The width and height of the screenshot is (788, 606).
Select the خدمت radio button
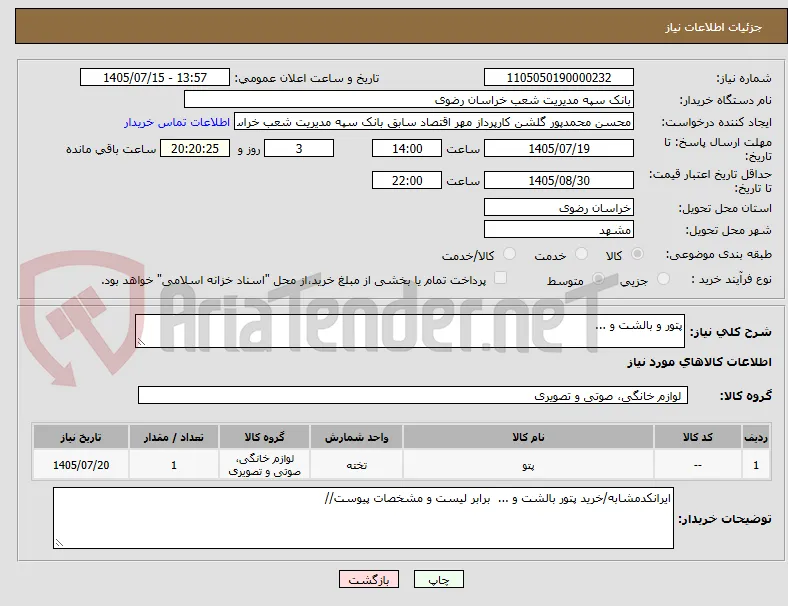click(581, 254)
